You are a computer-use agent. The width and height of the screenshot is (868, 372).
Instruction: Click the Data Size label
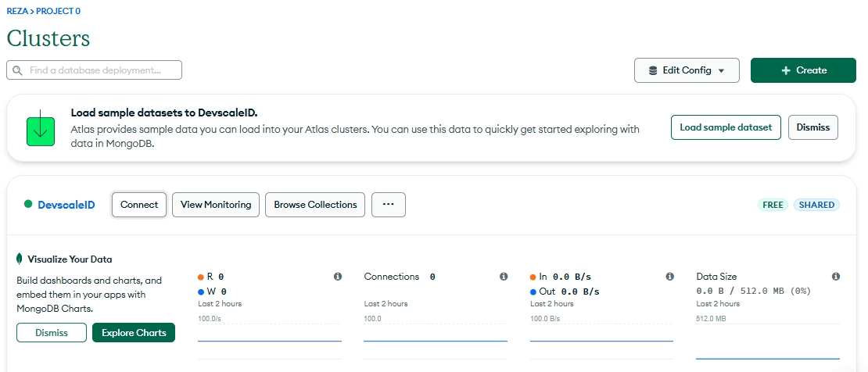tap(716, 276)
